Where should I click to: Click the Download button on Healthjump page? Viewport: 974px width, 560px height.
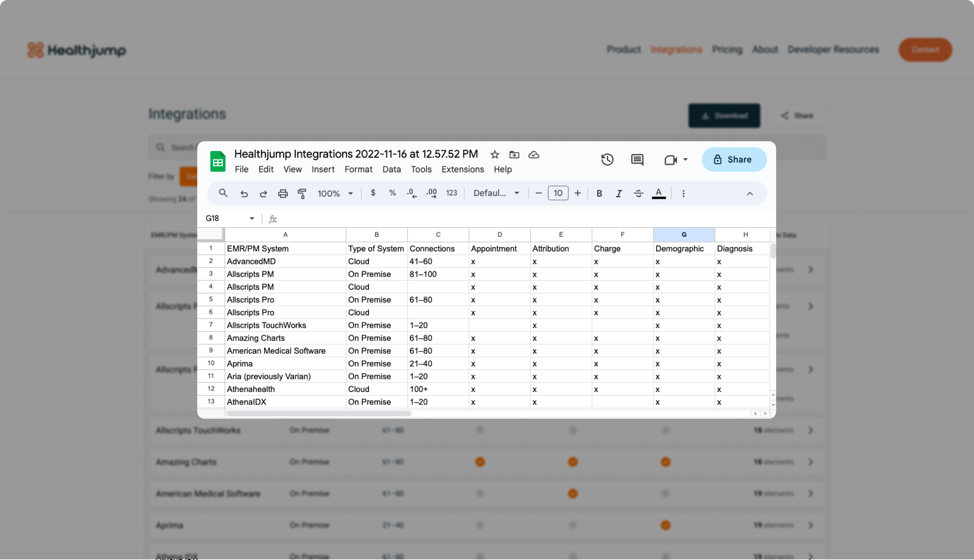coord(724,116)
